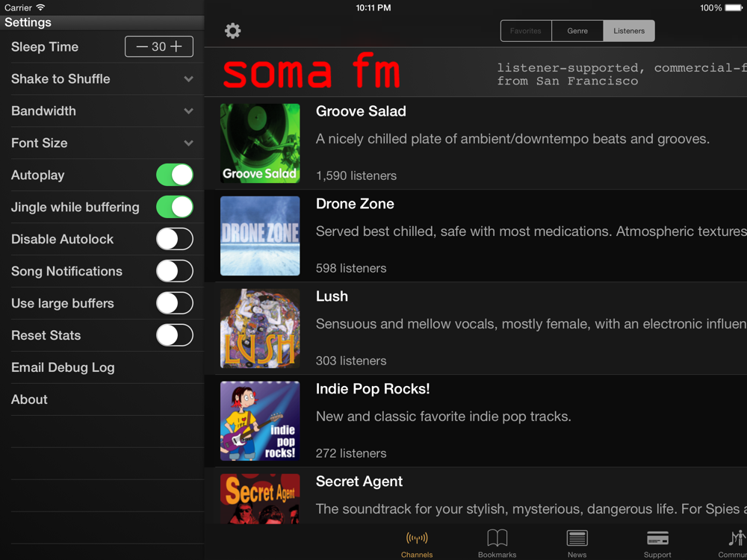Click the Sleep Time label
Image resolution: width=747 pixels, height=560 pixels.
pyautogui.click(x=45, y=46)
